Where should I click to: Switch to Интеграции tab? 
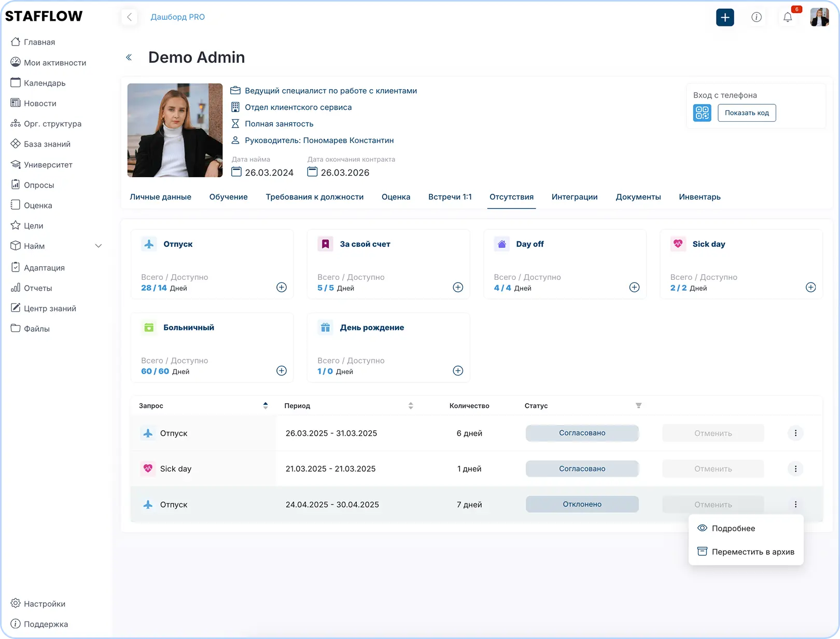pyautogui.click(x=575, y=197)
